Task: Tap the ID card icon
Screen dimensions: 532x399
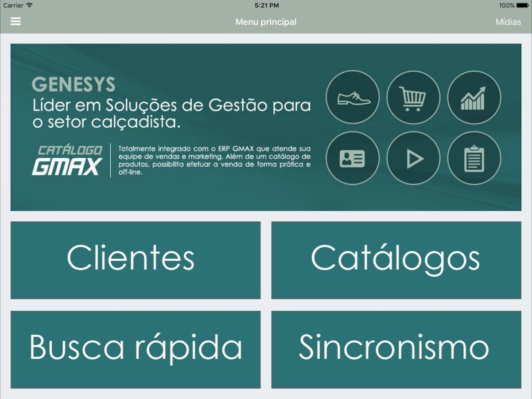Action: tap(353, 158)
